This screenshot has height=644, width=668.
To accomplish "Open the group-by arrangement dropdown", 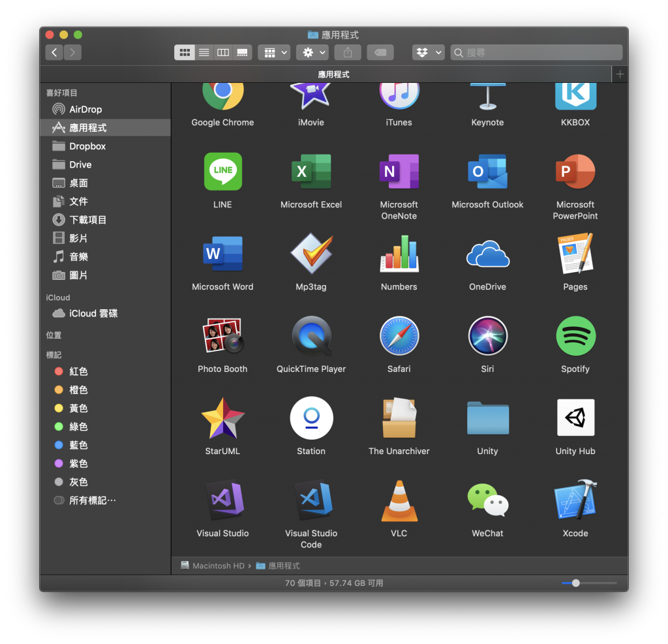I will click(x=275, y=52).
